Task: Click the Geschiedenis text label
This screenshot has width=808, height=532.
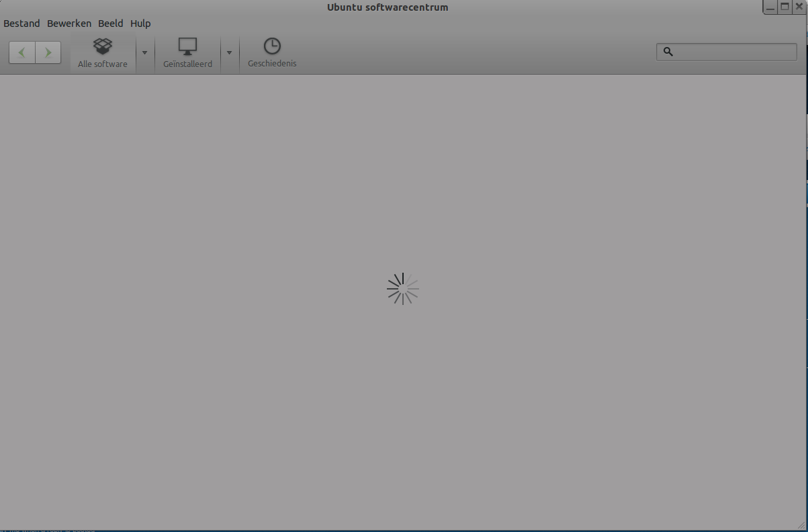Action: pos(272,64)
